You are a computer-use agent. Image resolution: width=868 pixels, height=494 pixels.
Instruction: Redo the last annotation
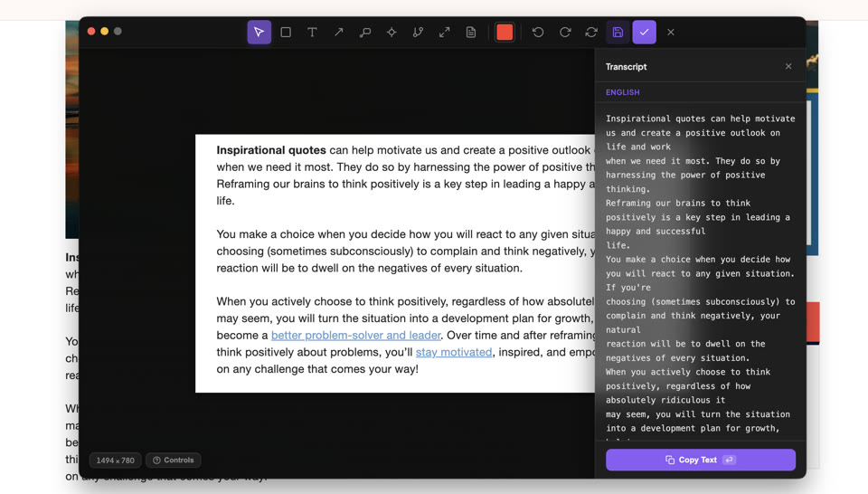point(564,33)
